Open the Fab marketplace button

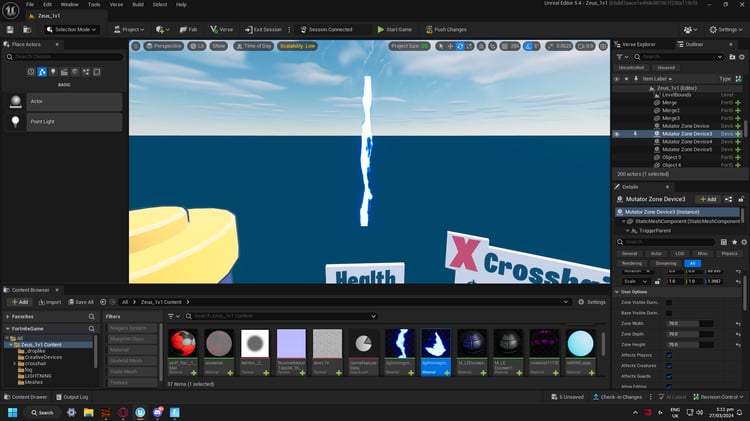pyautogui.click(x=188, y=30)
